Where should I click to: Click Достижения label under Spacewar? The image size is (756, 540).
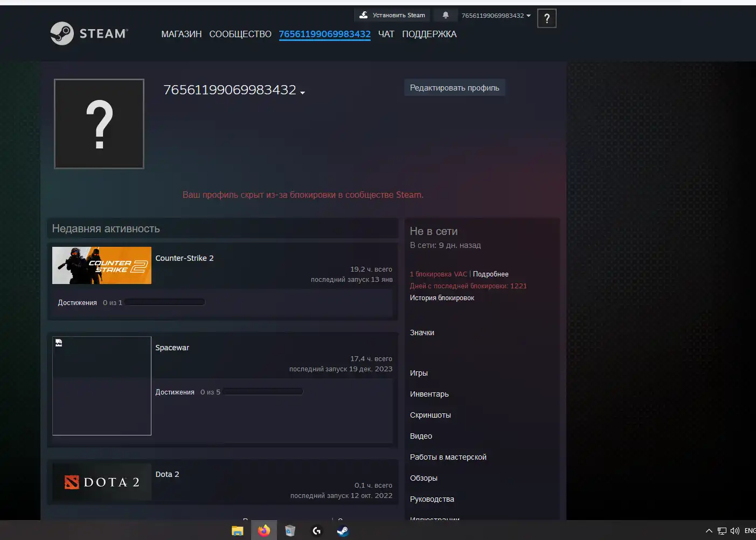point(175,392)
